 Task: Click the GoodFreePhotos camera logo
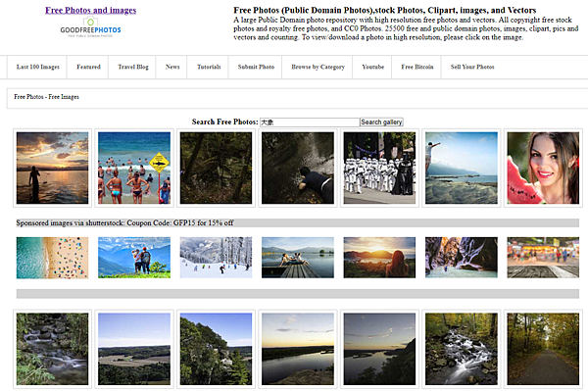[x=90, y=27]
